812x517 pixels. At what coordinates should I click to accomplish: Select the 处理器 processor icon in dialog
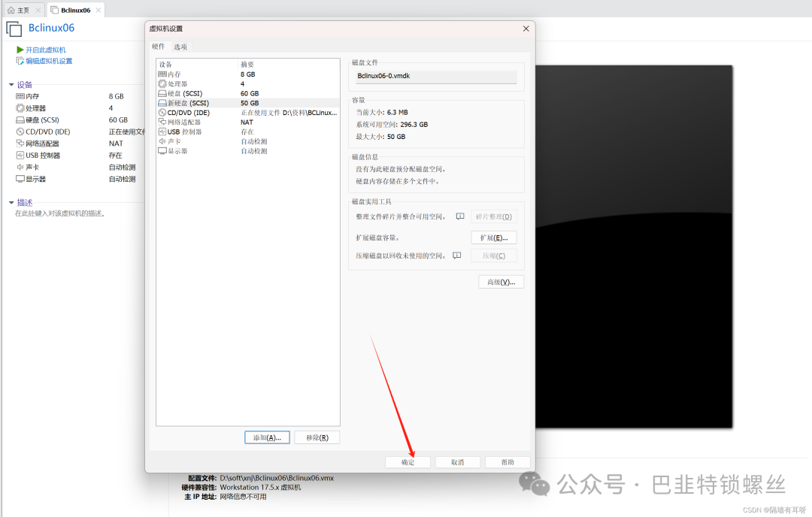pos(162,84)
